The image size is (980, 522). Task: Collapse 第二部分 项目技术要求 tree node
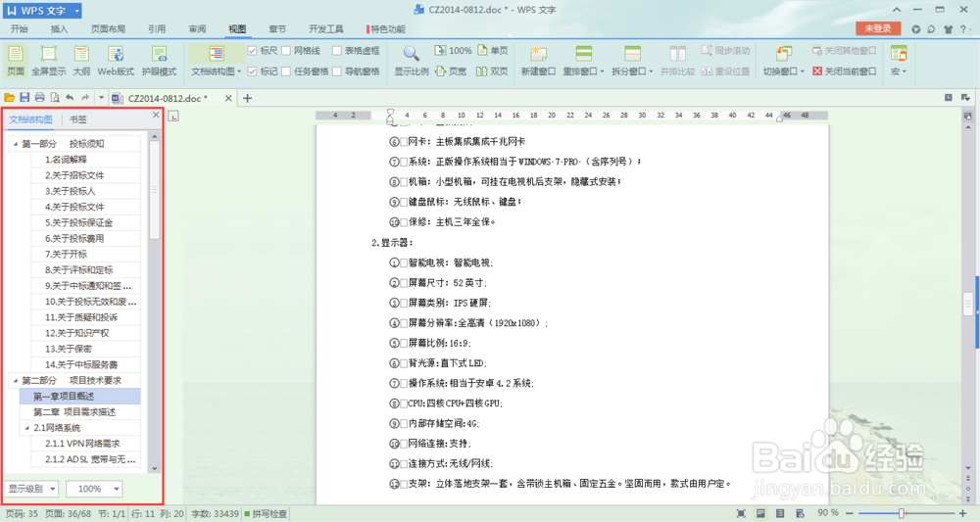(x=16, y=380)
